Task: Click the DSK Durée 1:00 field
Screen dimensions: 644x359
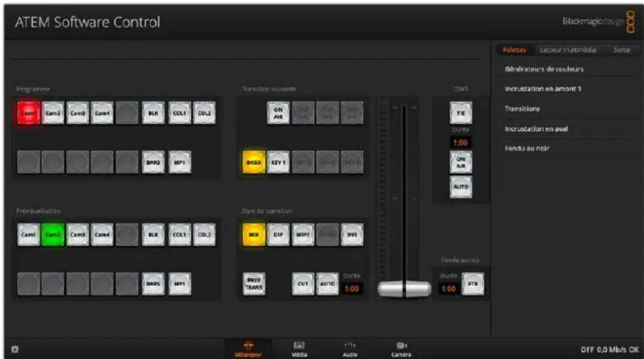Action: (461, 143)
